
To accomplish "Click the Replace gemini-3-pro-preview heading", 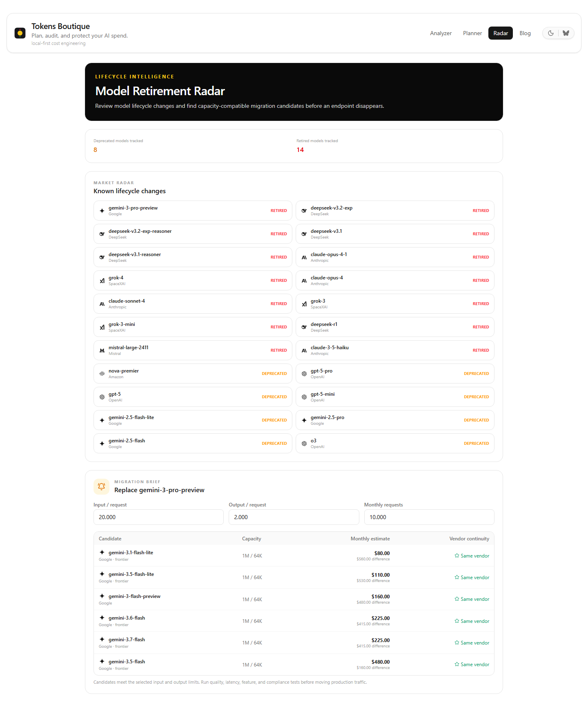I will tap(159, 490).
